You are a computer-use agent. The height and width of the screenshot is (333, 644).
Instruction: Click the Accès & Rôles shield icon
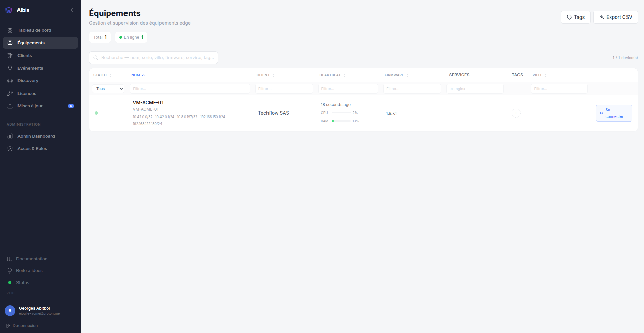pos(10,149)
